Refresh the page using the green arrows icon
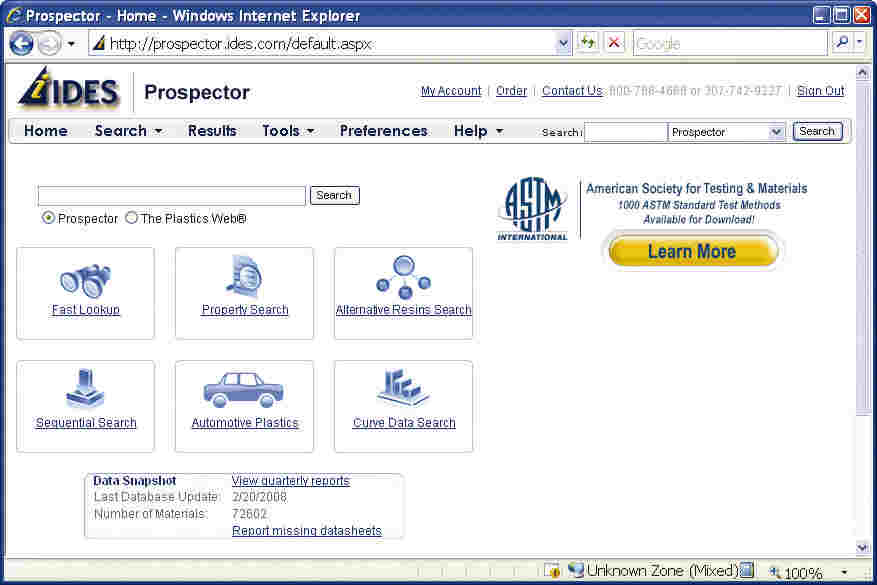This screenshot has width=877, height=585. 587,43
